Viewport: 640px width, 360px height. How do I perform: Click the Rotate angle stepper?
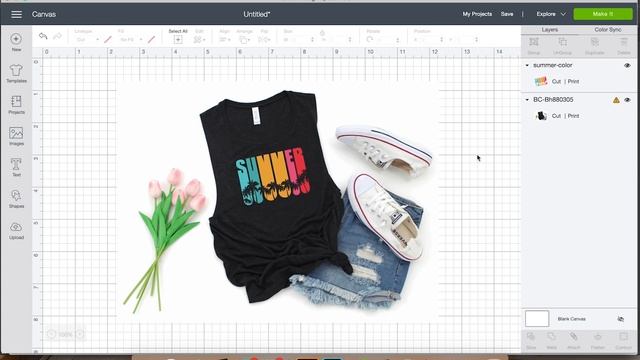(398, 40)
